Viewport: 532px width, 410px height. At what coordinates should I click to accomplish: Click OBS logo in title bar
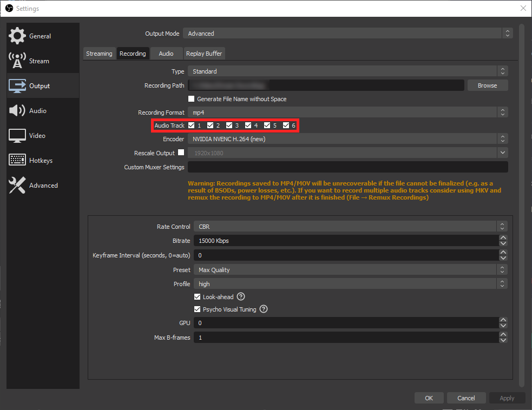point(9,8)
